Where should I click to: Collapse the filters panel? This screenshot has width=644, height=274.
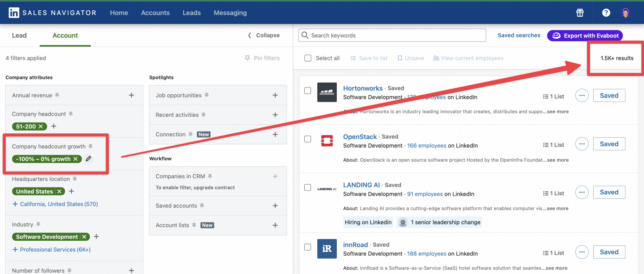264,35
